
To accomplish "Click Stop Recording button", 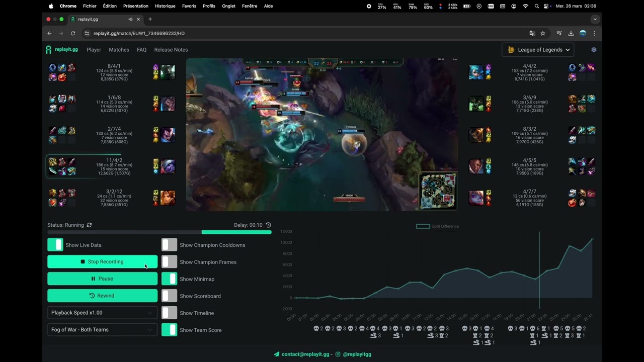I will [102, 261].
